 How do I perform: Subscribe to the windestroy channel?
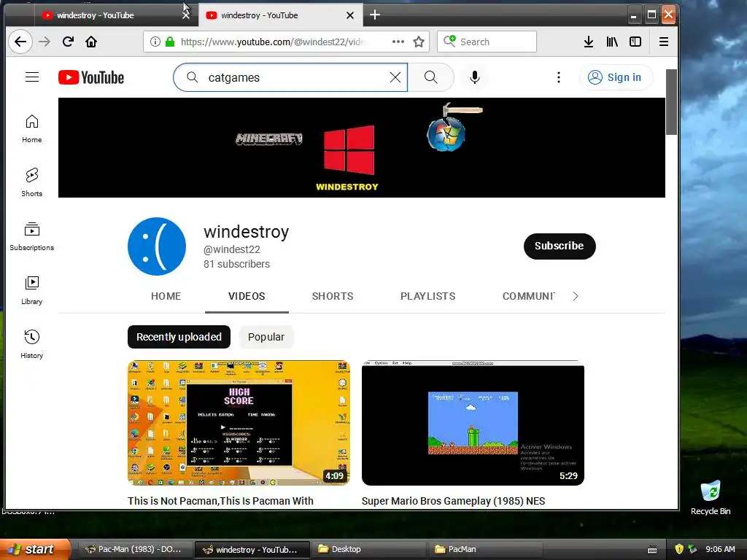pyautogui.click(x=560, y=246)
